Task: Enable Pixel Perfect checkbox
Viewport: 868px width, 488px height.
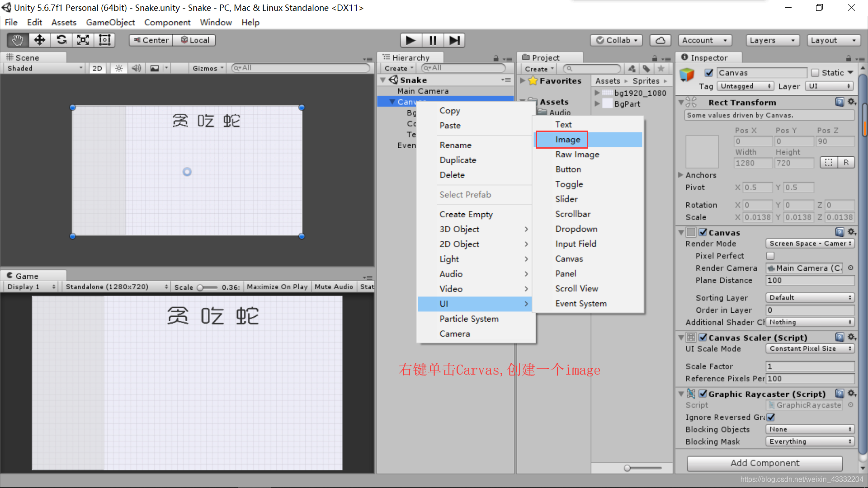Action: coord(770,256)
